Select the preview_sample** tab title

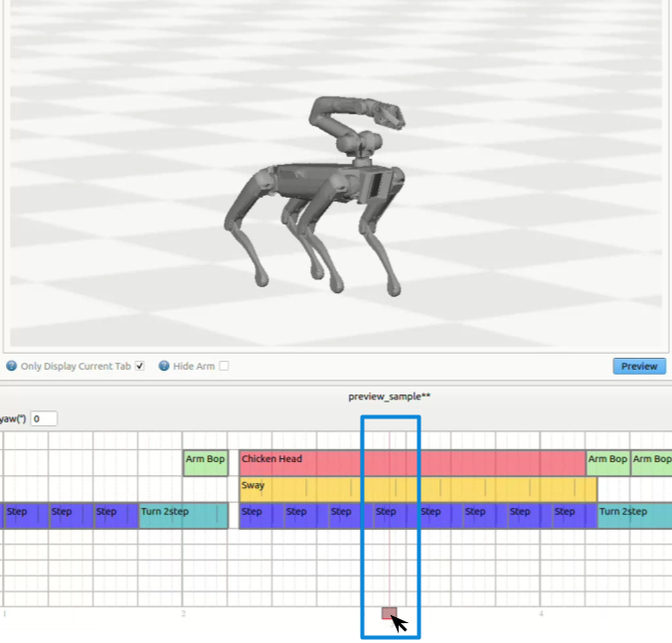pyautogui.click(x=390, y=397)
